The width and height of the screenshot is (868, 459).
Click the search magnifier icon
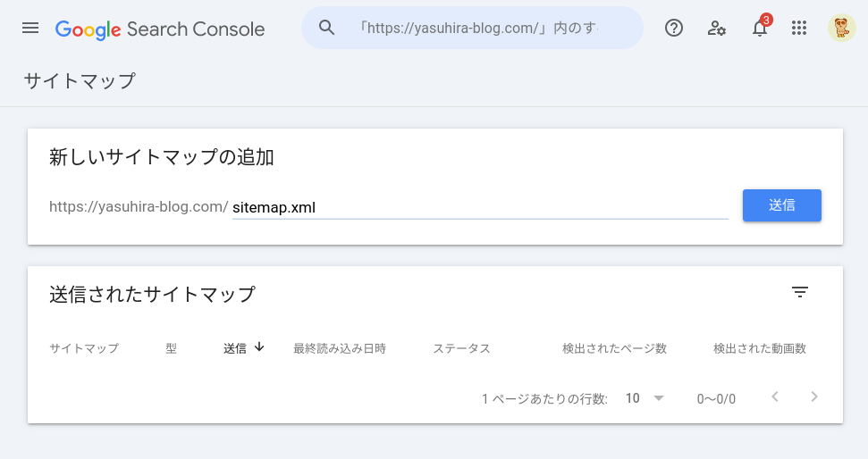pyautogui.click(x=327, y=28)
